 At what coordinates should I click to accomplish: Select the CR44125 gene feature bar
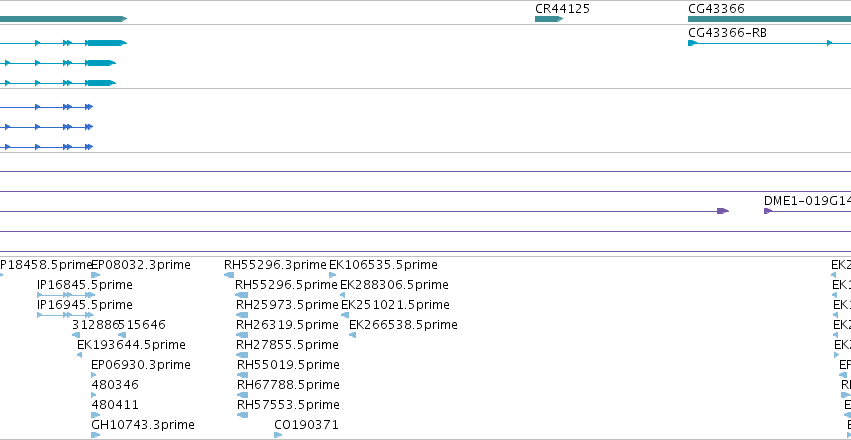click(x=549, y=19)
